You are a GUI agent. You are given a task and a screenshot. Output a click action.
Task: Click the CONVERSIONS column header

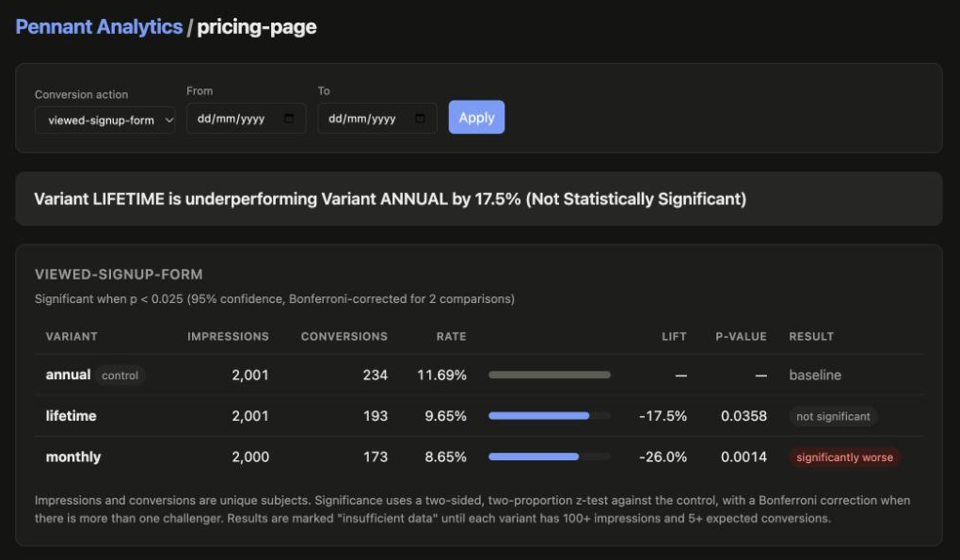tap(344, 337)
